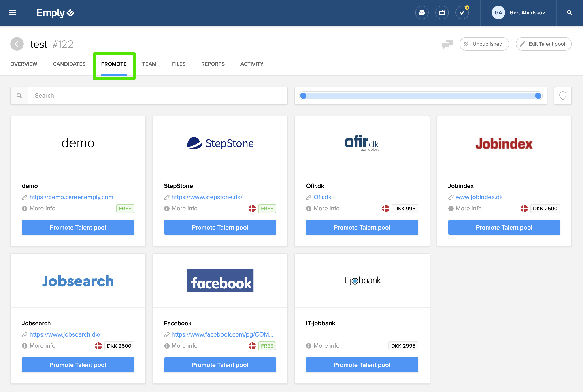Go back using the arrow next to test
Viewport: 583px width, 392px height.
pos(17,44)
